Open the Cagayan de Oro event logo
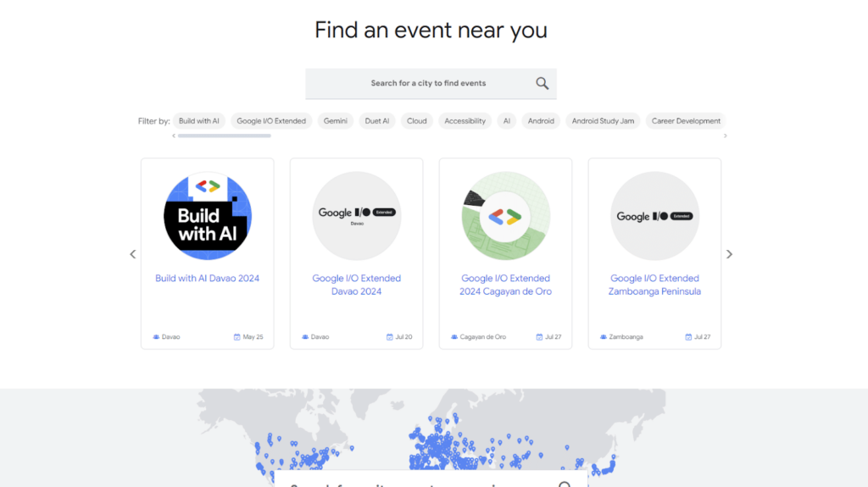The width and height of the screenshot is (868, 487). 506,216
